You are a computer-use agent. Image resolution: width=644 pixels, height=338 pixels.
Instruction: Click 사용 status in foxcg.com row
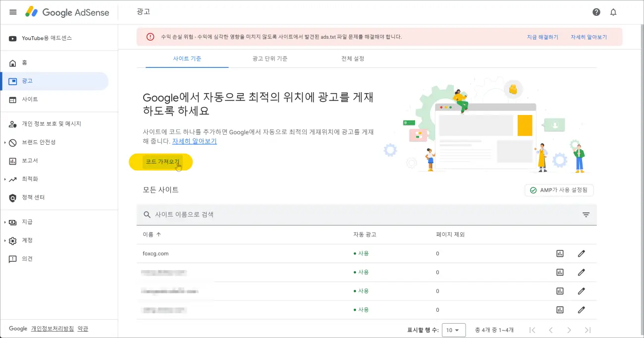(361, 253)
